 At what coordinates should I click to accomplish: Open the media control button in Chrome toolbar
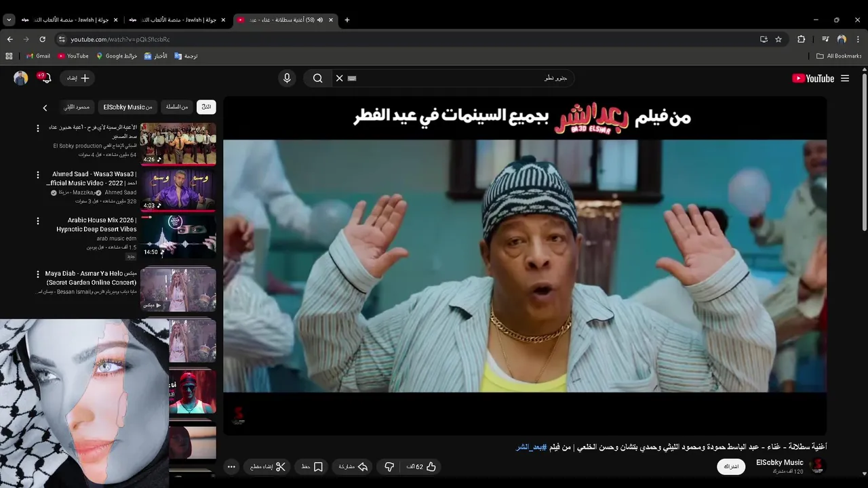click(x=825, y=39)
